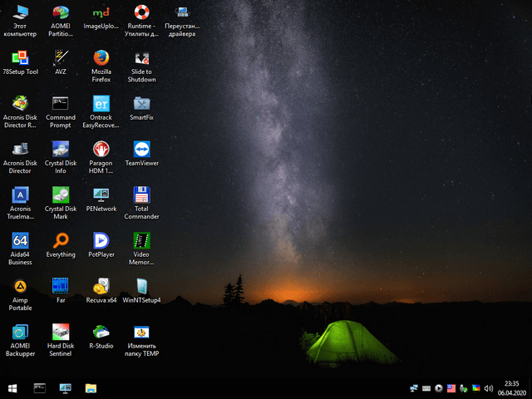Image resolution: width=532 pixels, height=399 pixels.
Task: Open File Explorer from the taskbar
Action: 90,388
